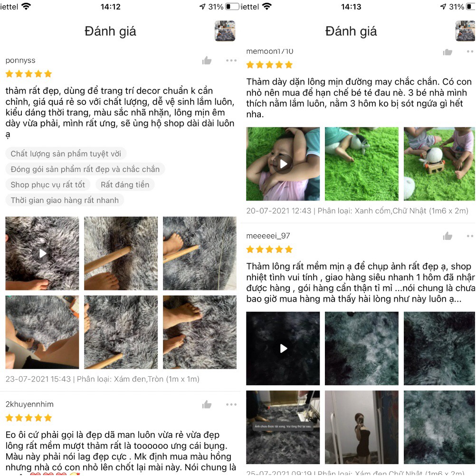Tap tag 'Thời gian giao hàng rất nhanh'
Screen dimensions: 476x476
(x=65, y=200)
